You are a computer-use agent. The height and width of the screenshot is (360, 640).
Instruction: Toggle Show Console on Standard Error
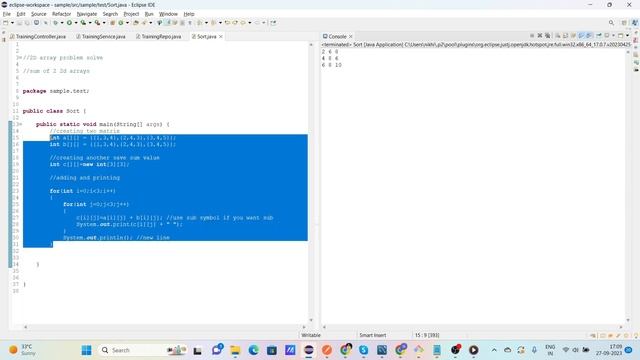tap(589, 36)
